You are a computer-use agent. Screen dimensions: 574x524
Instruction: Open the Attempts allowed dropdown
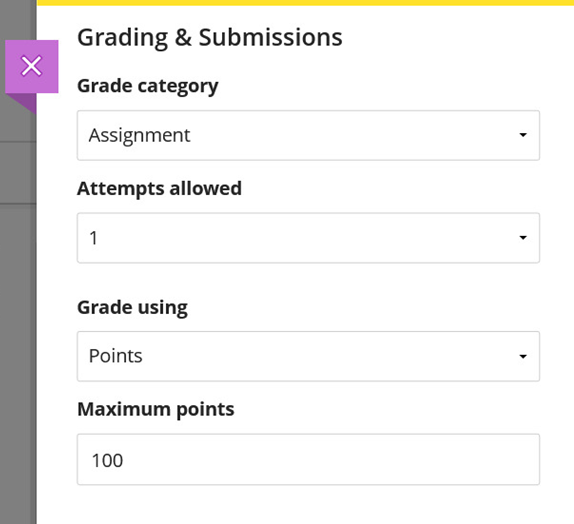(x=308, y=238)
